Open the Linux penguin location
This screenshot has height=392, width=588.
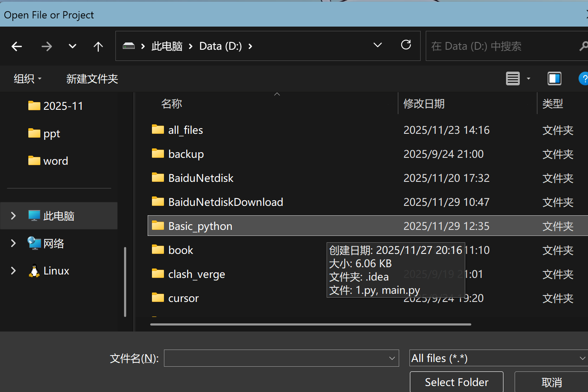(x=34, y=271)
